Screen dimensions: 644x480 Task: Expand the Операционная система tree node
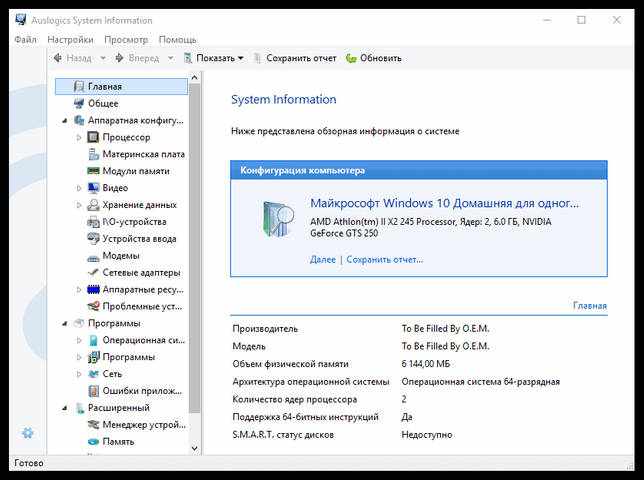79,340
